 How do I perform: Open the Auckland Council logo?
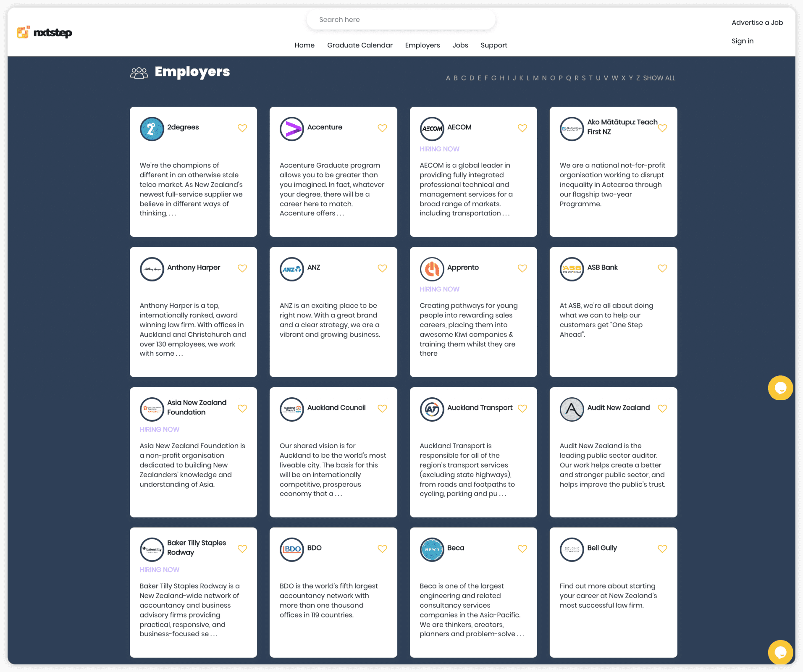click(x=292, y=409)
